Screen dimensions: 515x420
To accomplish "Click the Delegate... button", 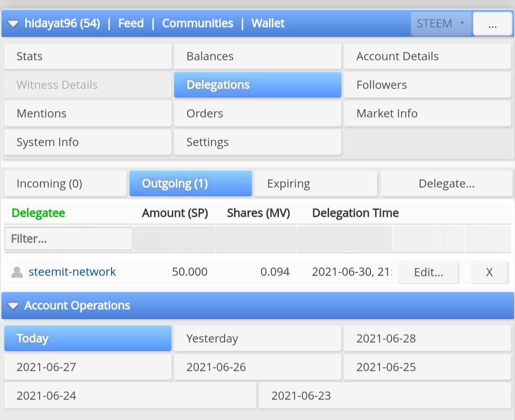I will [x=446, y=183].
